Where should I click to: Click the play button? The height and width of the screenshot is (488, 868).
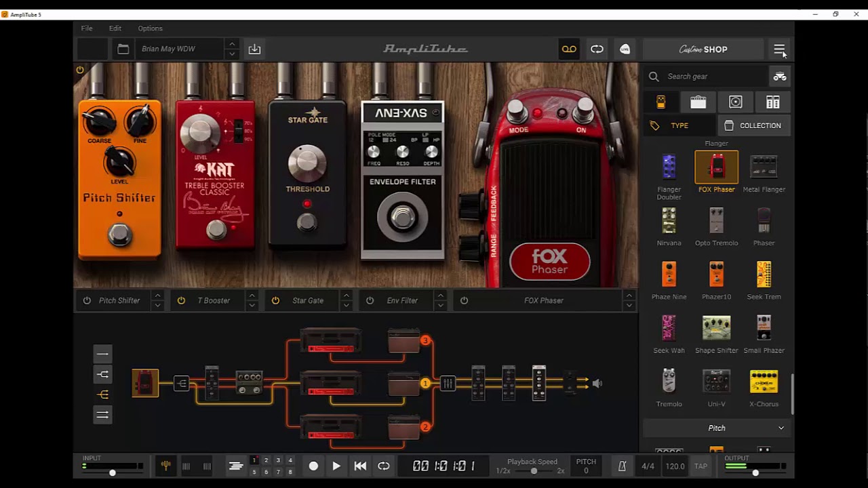[x=336, y=466]
